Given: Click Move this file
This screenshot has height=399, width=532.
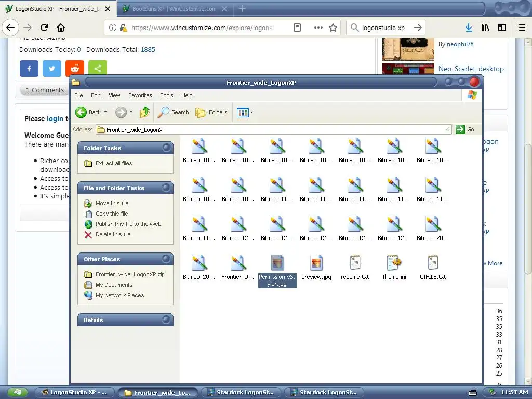Looking at the screenshot, I should [x=112, y=203].
